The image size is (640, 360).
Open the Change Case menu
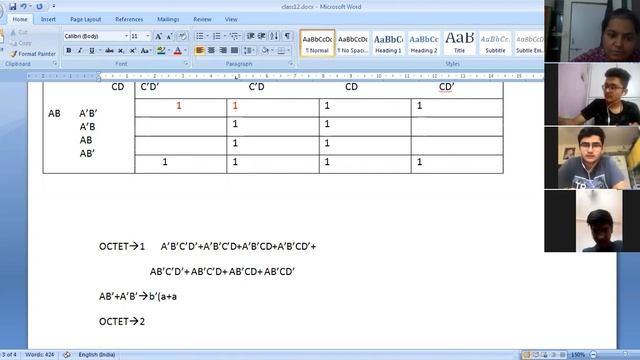(145, 51)
